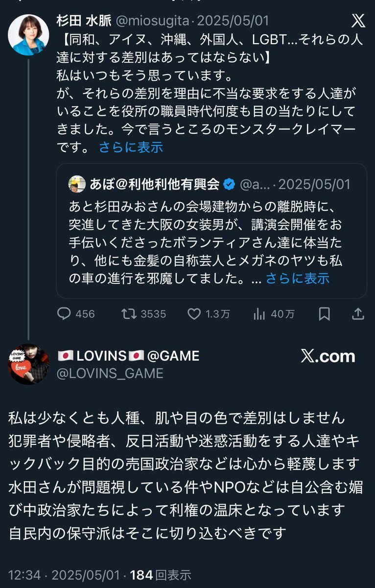Like the tweet with heart icon
Image resolution: width=375 pixels, height=588 pixels.
click(x=194, y=314)
